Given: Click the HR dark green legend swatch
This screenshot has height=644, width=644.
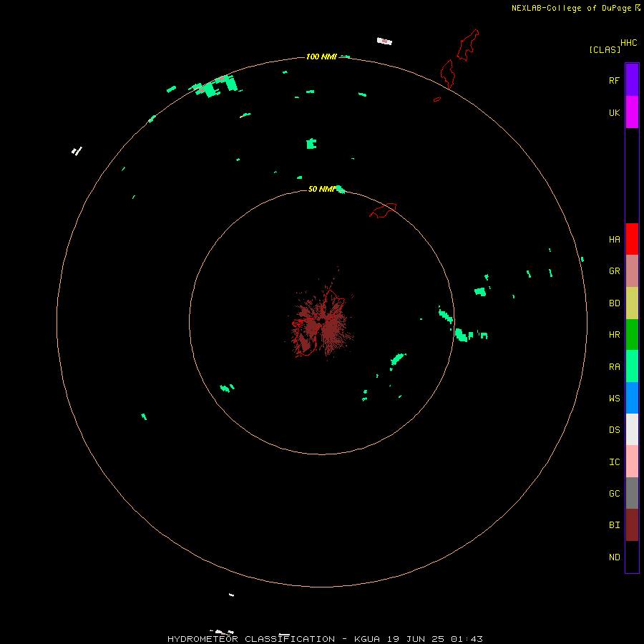Looking at the screenshot, I should tap(632, 335).
